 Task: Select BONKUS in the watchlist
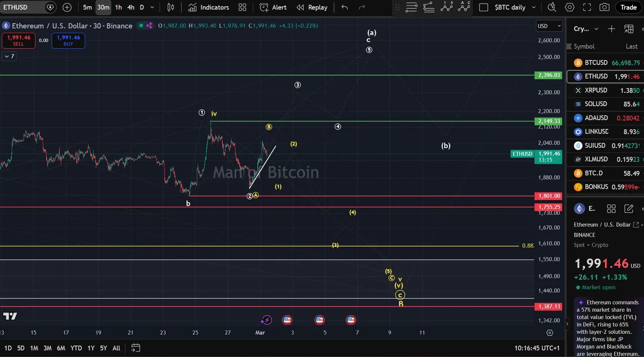[605, 187]
